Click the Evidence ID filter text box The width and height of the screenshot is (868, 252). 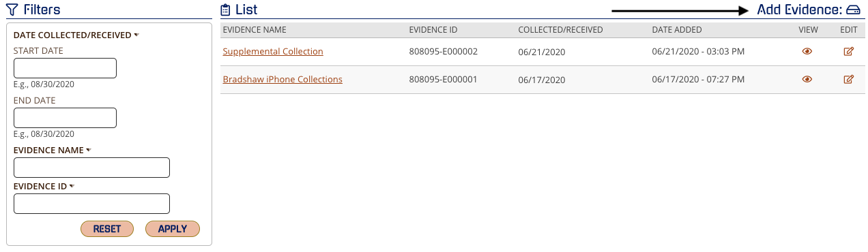[x=91, y=204]
